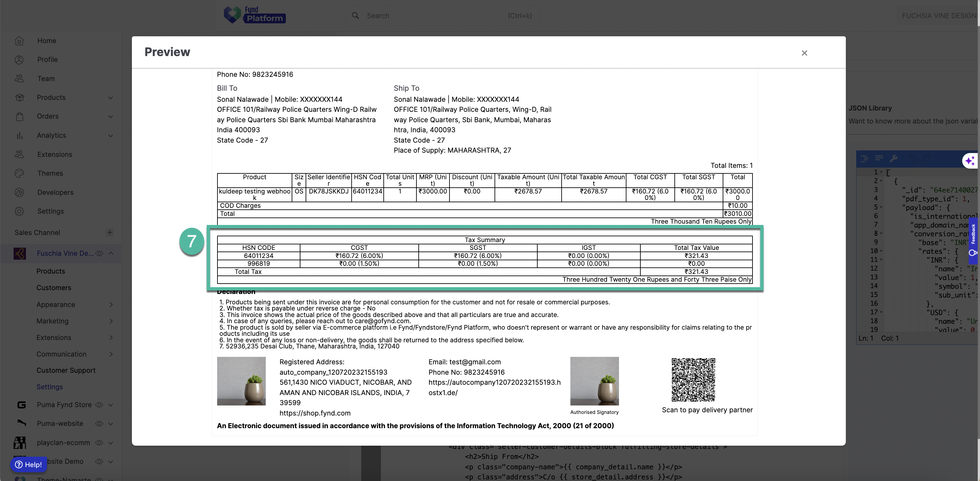Open the Feedback side tab

pos(973,240)
